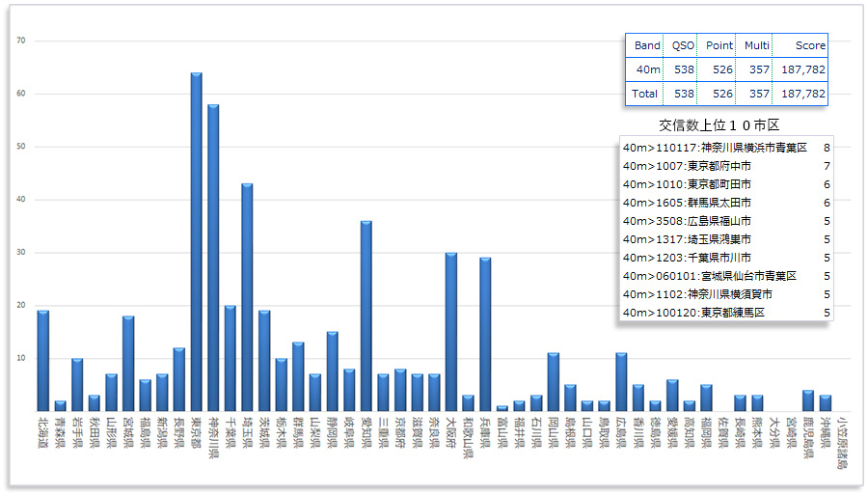This screenshot has width=868, height=495.
Task: Click the 小笠原諸島 axis label
Action: (842, 444)
